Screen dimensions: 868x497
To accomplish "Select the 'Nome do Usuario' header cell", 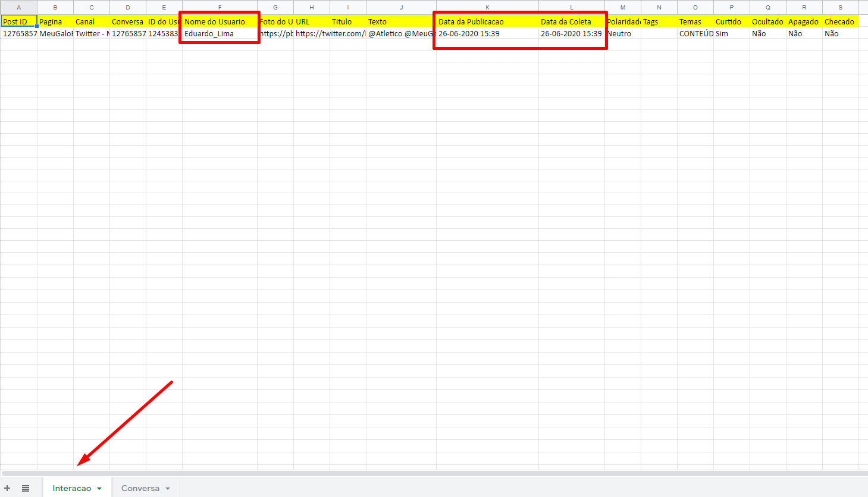I will click(x=220, y=21).
